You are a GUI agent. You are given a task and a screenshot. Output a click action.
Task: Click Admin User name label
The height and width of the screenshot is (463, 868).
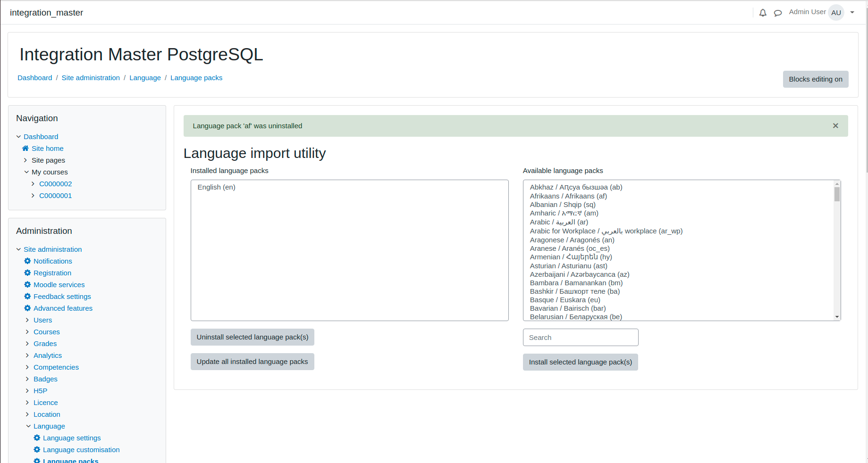(807, 12)
